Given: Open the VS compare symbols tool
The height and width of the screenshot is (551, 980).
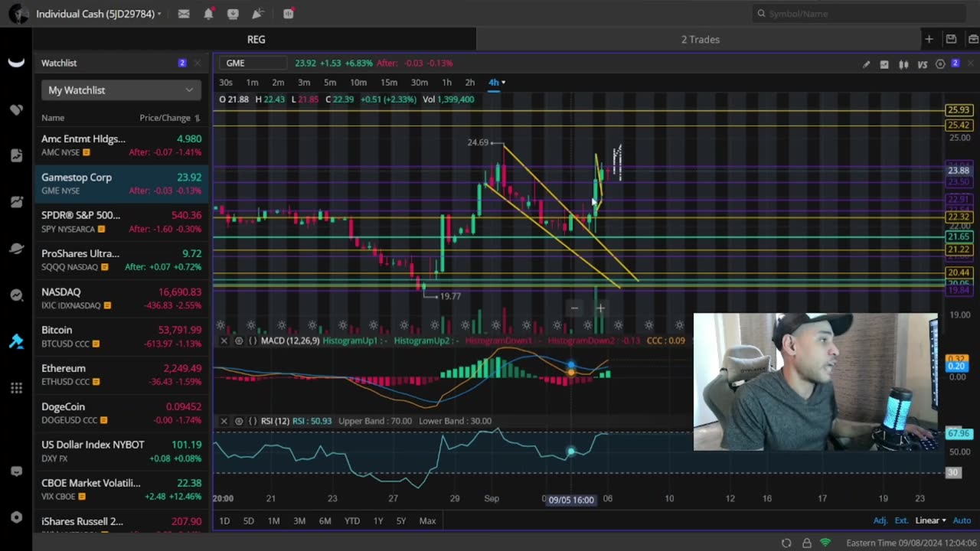Looking at the screenshot, I should coord(923,64).
